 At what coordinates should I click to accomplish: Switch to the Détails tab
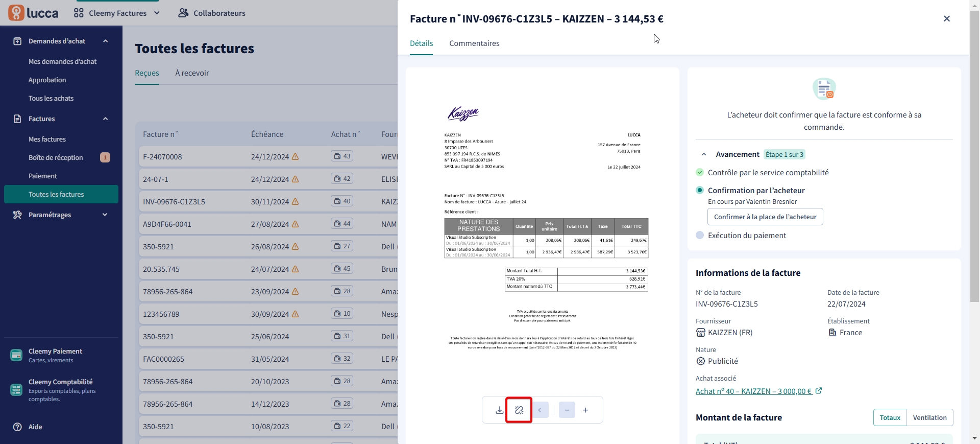click(422, 43)
